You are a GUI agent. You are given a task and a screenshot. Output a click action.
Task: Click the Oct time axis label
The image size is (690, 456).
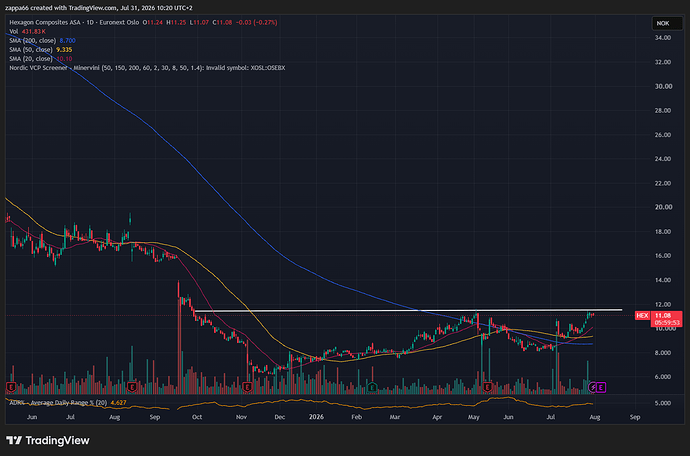(197, 417)
